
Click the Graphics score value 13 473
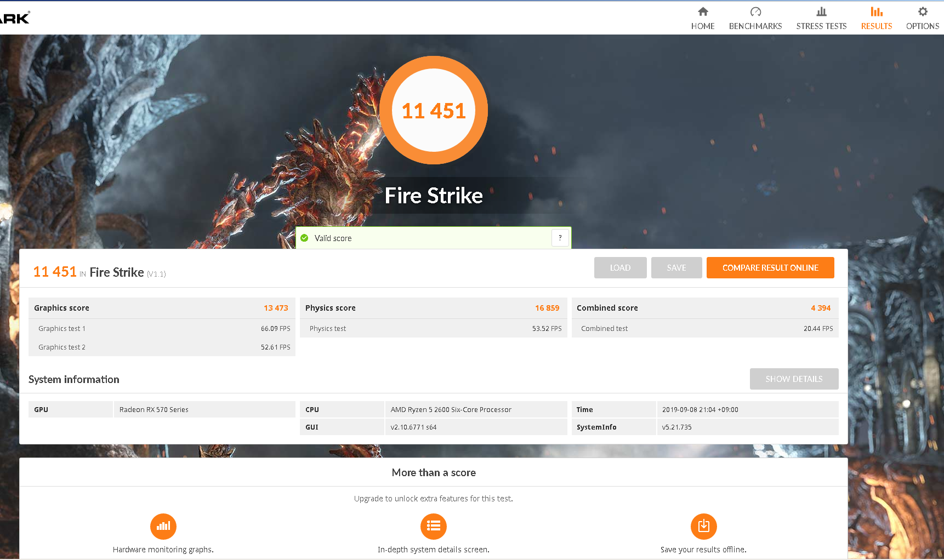(276, 308)
